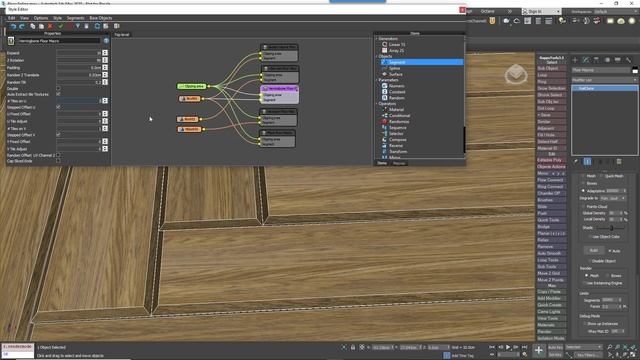The height and width of the screenshot is (360, 640).
Task: Select the Random parameter item
Action: click(x=396, y=98)
